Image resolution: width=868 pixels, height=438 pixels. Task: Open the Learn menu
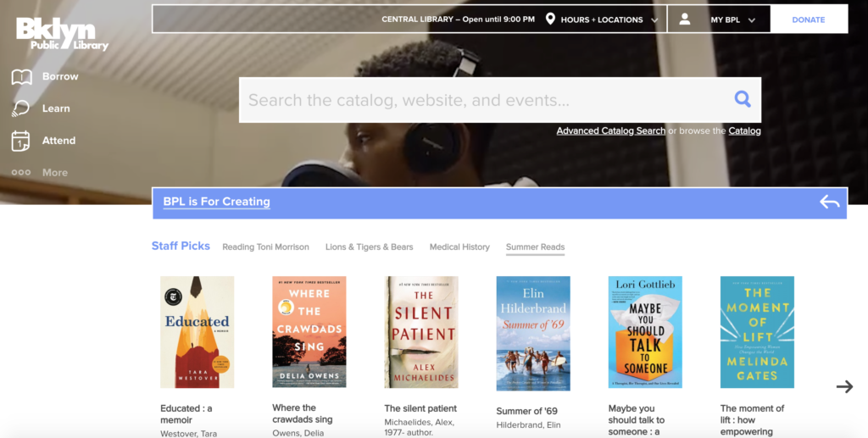pyautogui.click(x=56, y=108)
